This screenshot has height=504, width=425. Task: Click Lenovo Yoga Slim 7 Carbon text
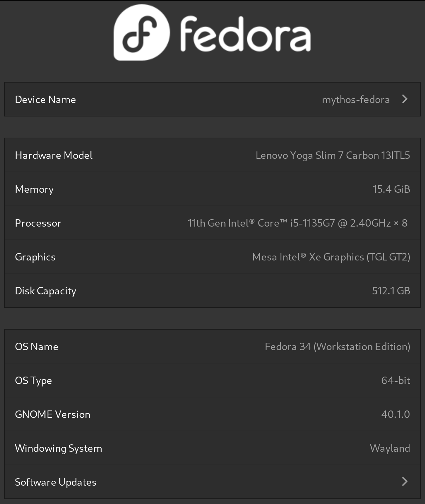pyautogui.click(x=333, y=155)
